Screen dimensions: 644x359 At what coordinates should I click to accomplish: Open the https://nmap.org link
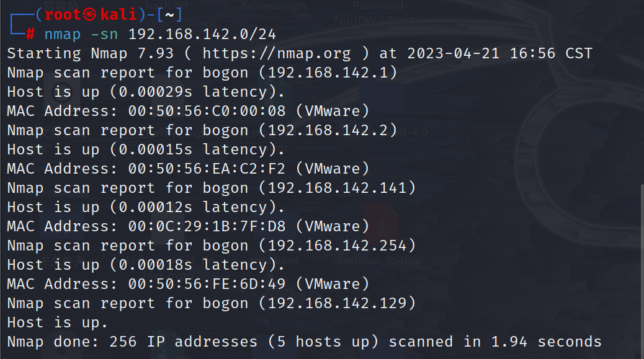[277, 53]
